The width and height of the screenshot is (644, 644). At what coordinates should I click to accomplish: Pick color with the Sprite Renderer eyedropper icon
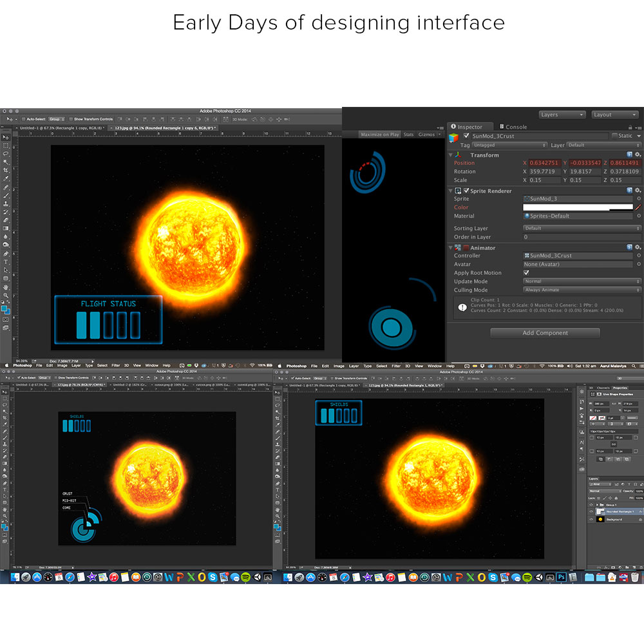(638, 207)
